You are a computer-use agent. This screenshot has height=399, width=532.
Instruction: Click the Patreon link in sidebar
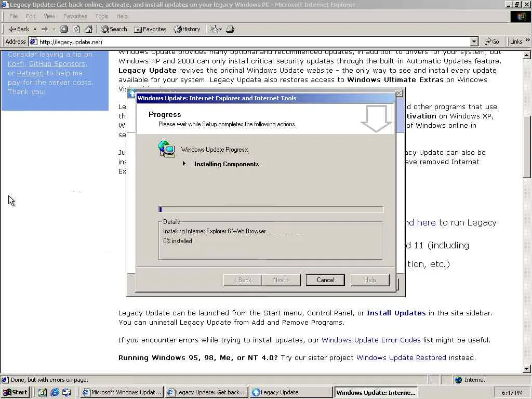[x=30, y=73]
